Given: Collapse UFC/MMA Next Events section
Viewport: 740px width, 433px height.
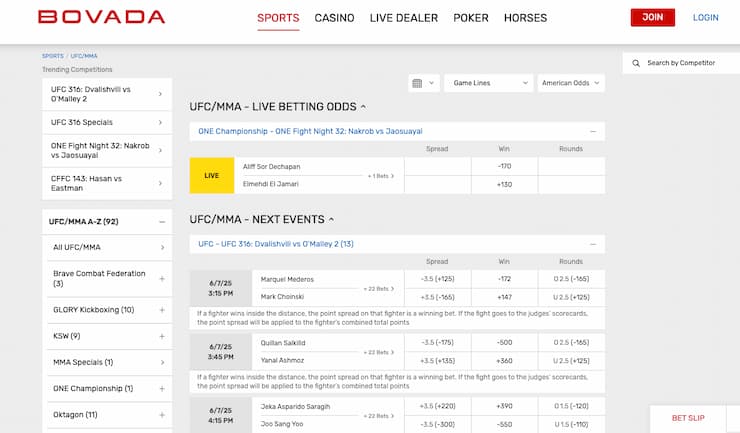Looking at the screenshot, I should point(331,220).
